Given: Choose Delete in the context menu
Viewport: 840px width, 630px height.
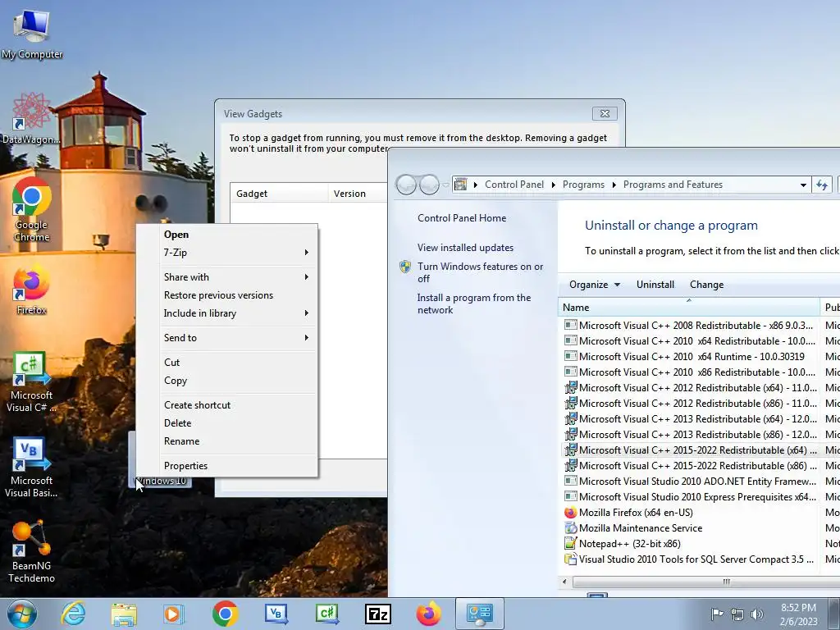Looking at the screenshot, I should 227,423.
